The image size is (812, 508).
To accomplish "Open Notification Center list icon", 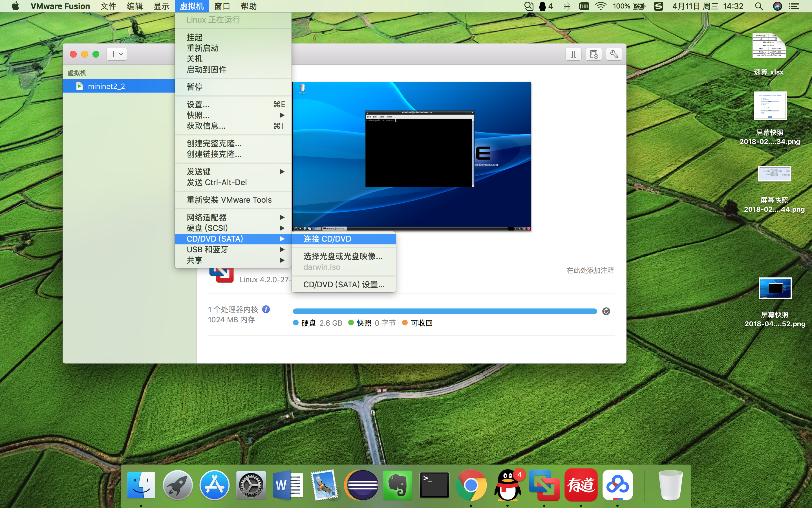I will click(x=794, y=6).
